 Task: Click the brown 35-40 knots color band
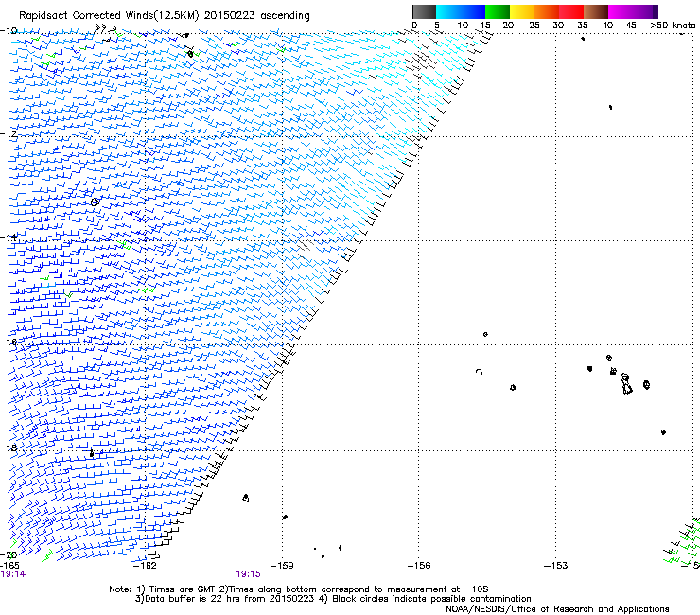[596, 11]
